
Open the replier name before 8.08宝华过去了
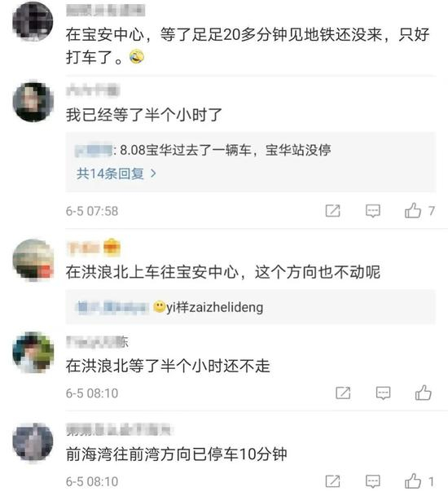tap(94, 150)
